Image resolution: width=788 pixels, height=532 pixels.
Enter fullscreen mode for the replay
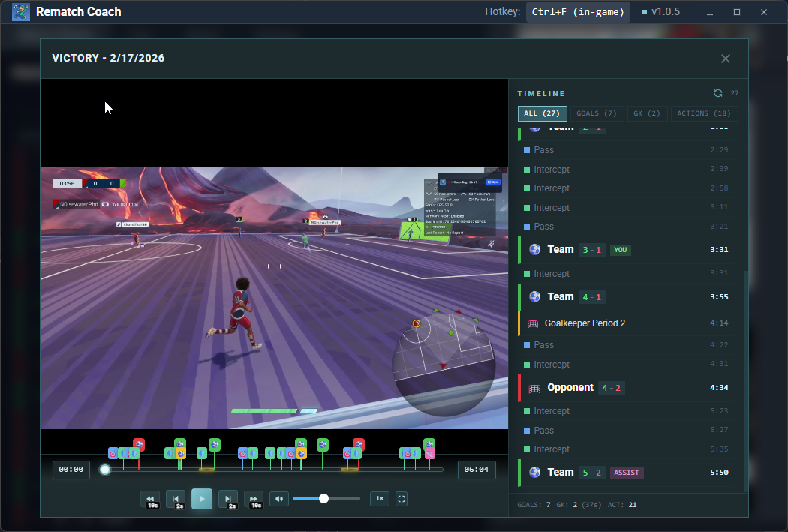pyautogui.click(x=401, y=499)
